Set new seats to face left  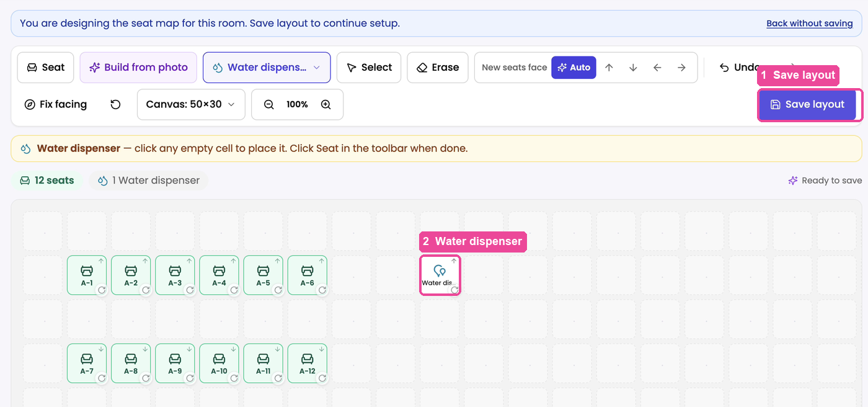657,68
